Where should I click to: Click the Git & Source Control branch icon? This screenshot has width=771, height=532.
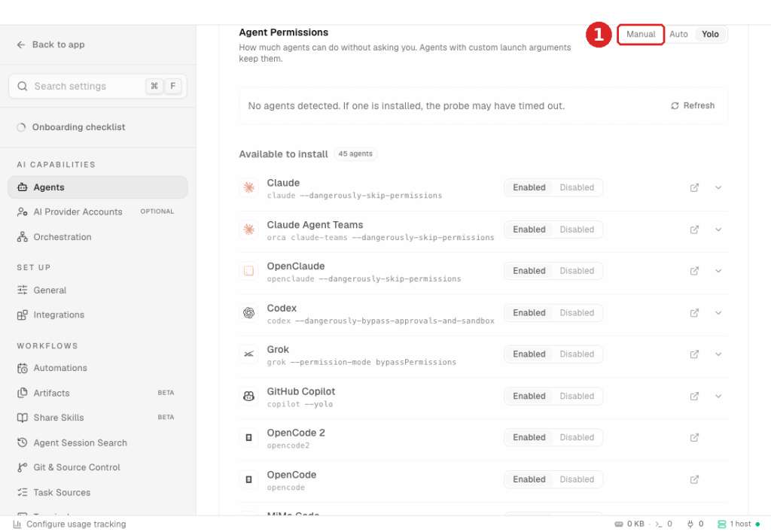[x=22, y=467]
